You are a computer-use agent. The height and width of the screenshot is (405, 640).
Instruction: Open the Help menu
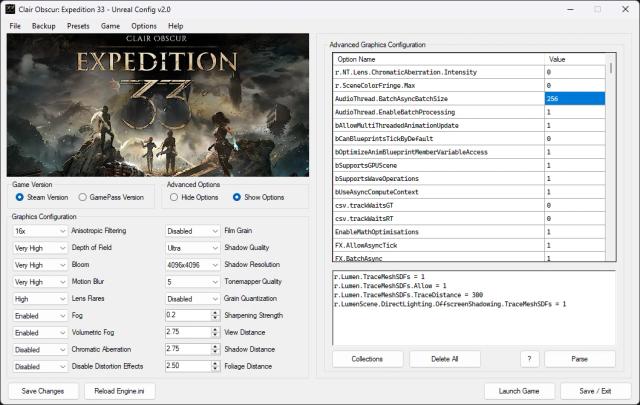pos(176,26)
